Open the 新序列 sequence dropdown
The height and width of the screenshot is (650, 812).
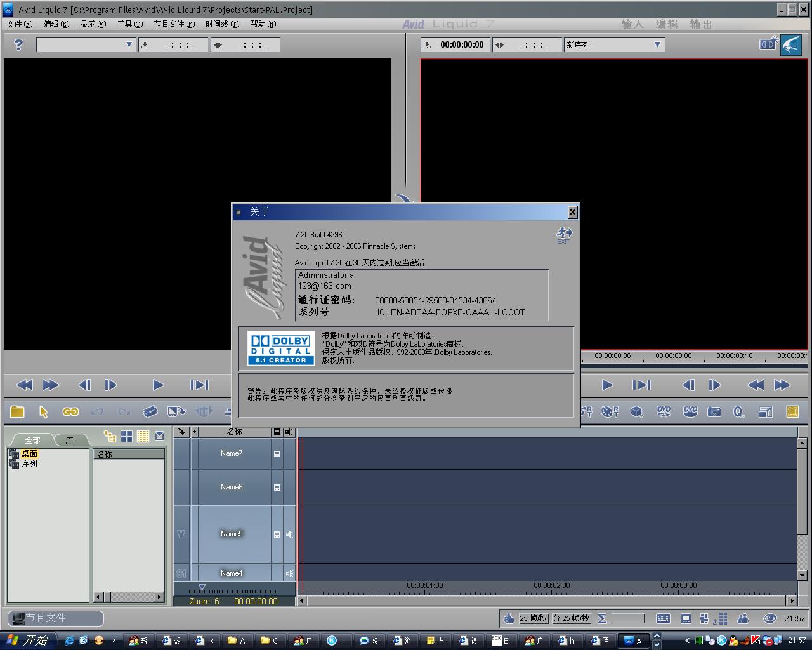tap(657, 44)
